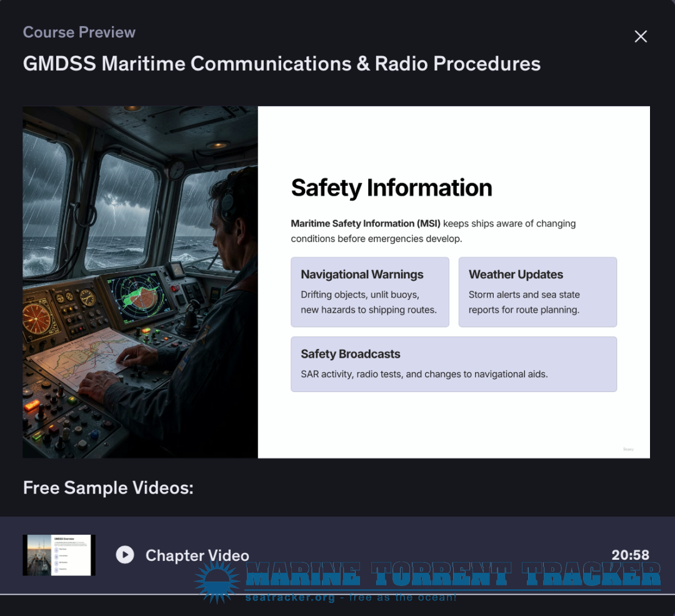Viewport: 675px width, 616px height.
Task: Click the Course Preview label
Action: pos(79,33)
